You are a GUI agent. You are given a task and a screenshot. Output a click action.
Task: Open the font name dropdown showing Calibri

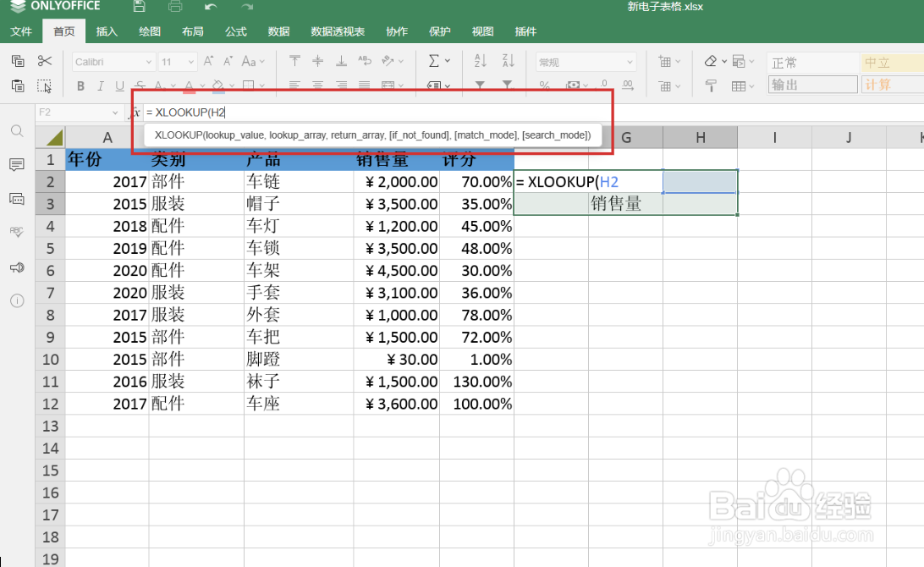tap(112, 61)
